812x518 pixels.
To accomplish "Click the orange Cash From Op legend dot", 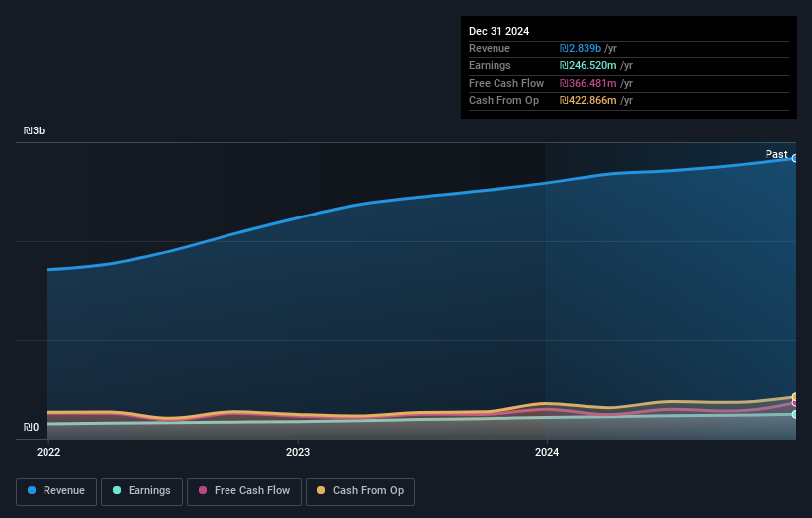I will (321, 490).
